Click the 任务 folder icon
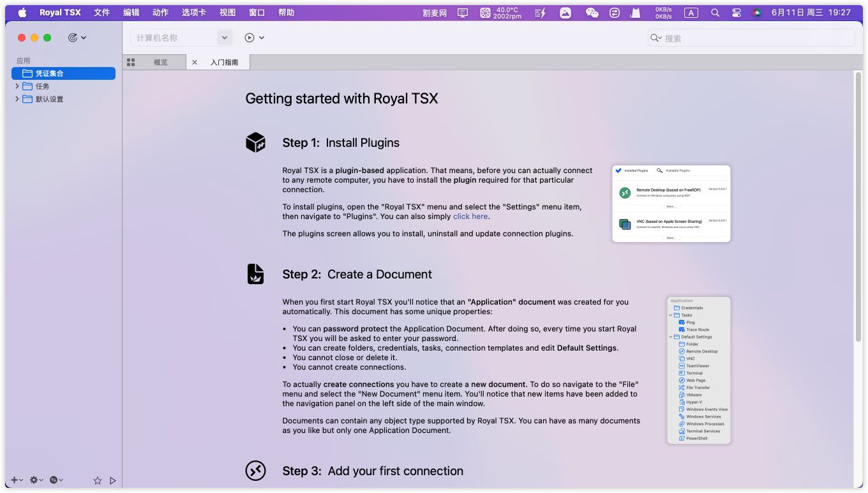The height and width of the screenshot is (493, 868). (x=27, y=86)
